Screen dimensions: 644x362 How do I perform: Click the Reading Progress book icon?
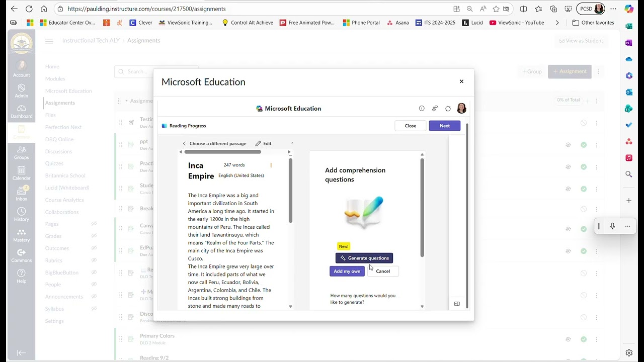(165, 126)
